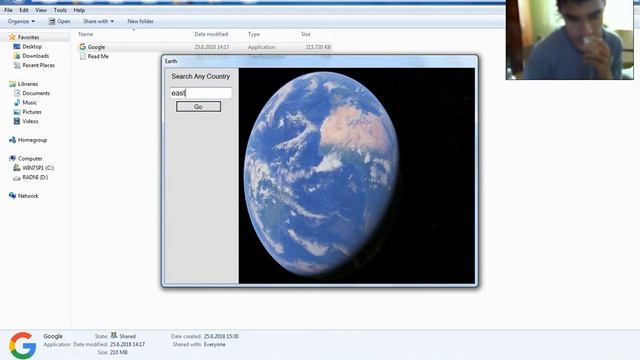Click the Desktop icon in Favorites

(x=17, y=47)
